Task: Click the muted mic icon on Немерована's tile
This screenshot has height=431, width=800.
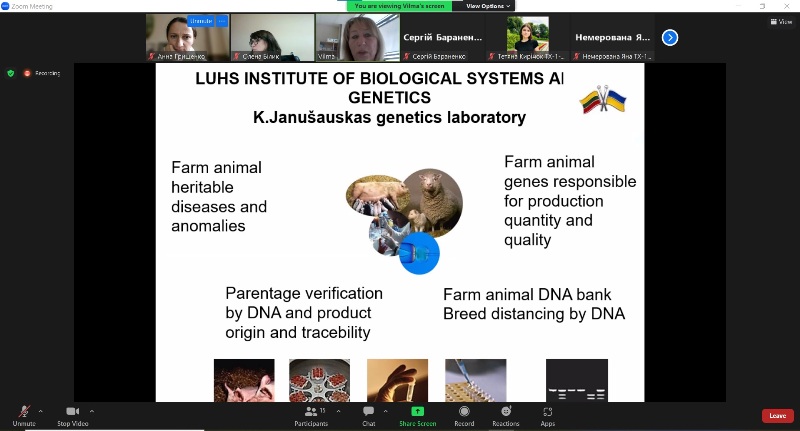Action: pos(576,57)
